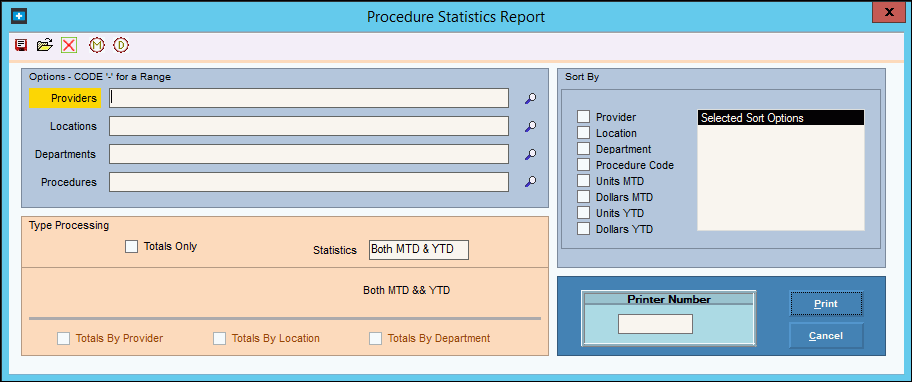Enable Units MTD sorting
This screenshot has width=912, height=382.
(583, 181)
